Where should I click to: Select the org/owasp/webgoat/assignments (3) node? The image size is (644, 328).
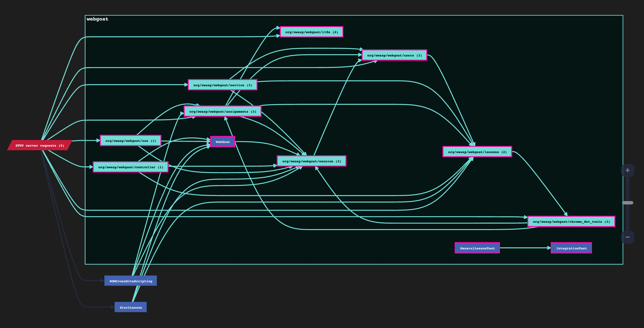(x=222, y=111)
